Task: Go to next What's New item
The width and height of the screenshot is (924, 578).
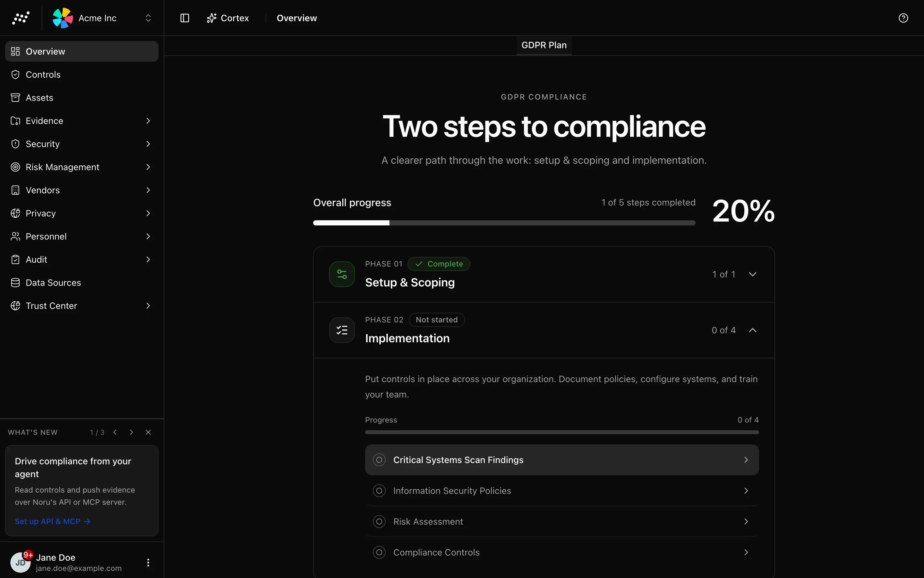Action: (x=131, y=432)
